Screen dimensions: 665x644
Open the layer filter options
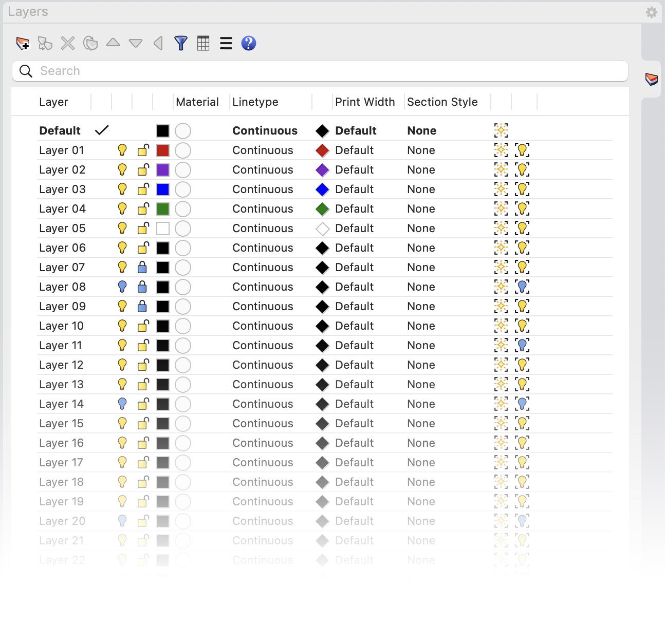(180, 44)
